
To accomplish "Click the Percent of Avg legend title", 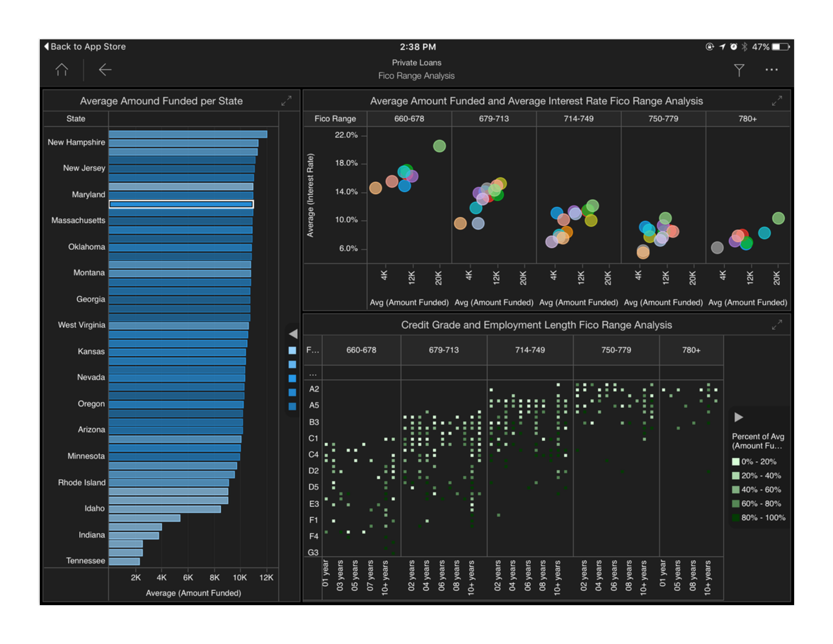I will click(758, 441).
